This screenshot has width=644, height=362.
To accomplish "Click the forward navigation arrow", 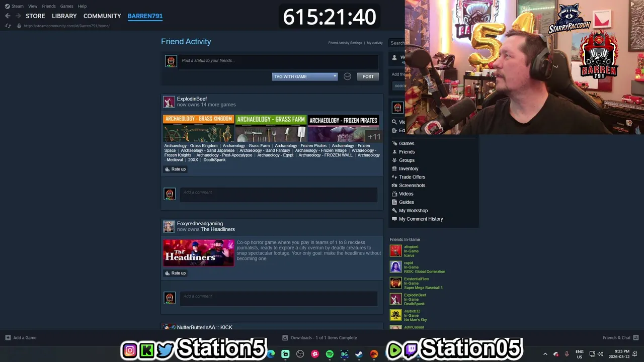I will [18, 16].
